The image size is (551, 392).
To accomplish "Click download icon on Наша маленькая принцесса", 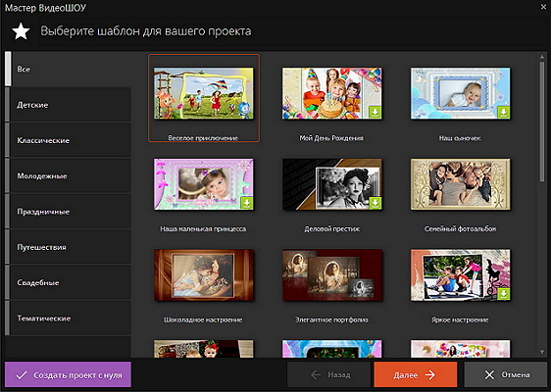I will point(247,203).
